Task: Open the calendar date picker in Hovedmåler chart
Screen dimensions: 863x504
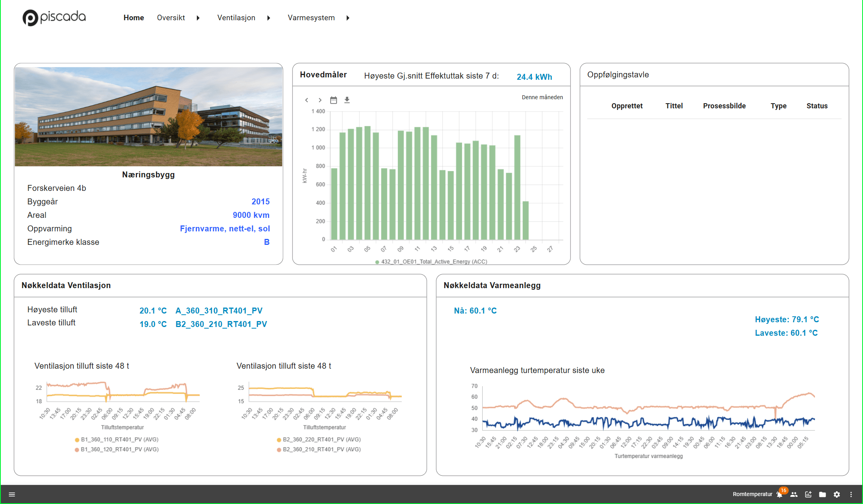Action: coord(333,100)
